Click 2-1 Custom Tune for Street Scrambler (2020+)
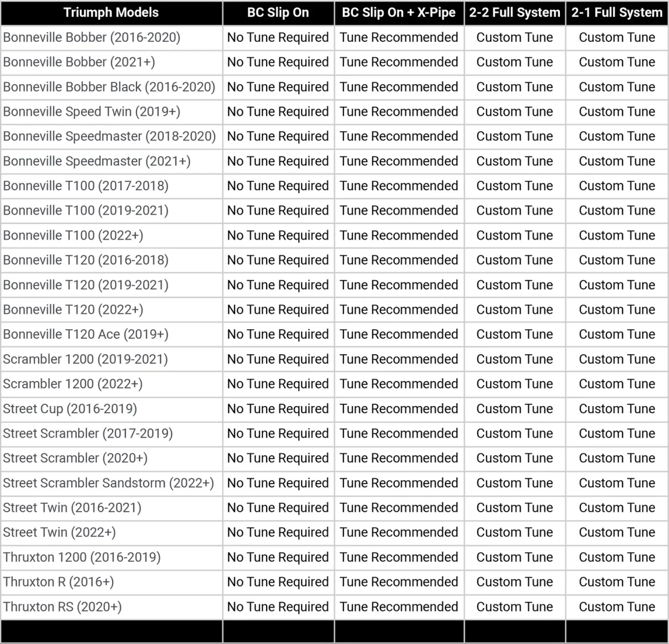This screenshot has width=669, height=644. (x=617, y=458)
